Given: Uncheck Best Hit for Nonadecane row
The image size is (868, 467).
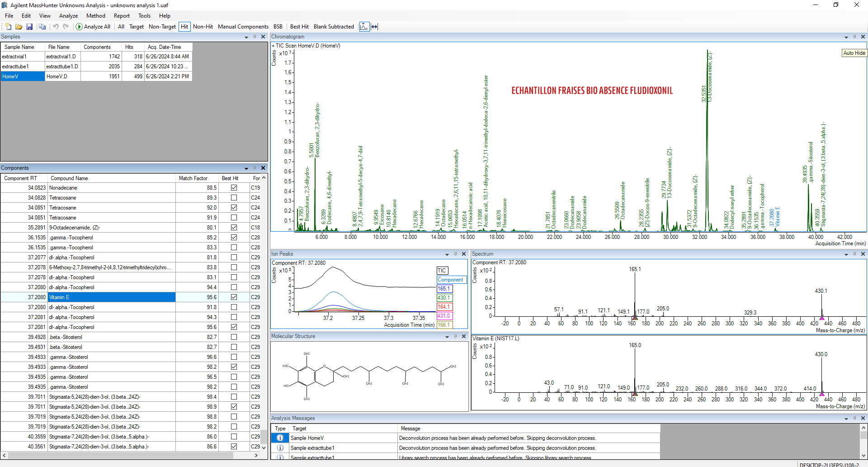Looking at the screenshot, I should coord(234,188).
